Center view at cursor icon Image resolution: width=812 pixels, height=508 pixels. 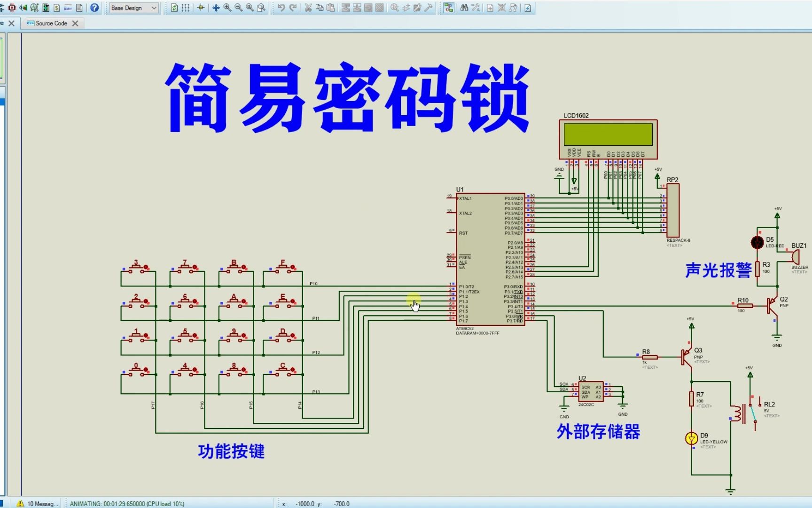coord(216,8)
